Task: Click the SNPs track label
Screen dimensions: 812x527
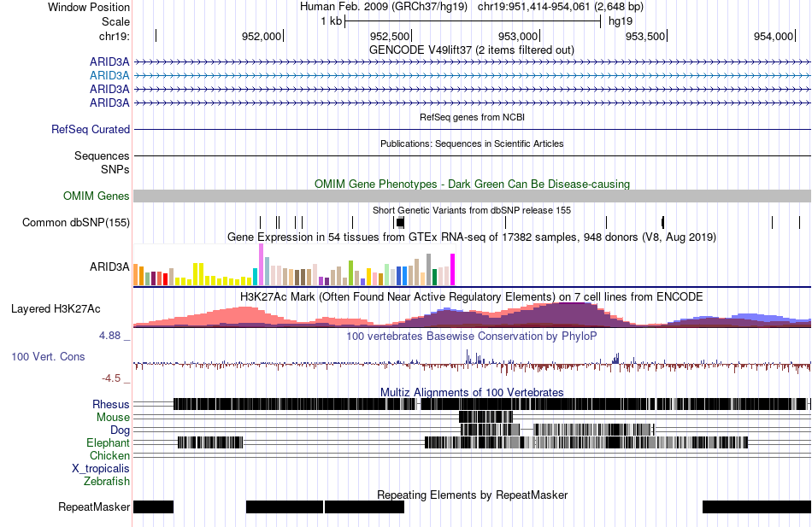Action: [x=115, y=169]
